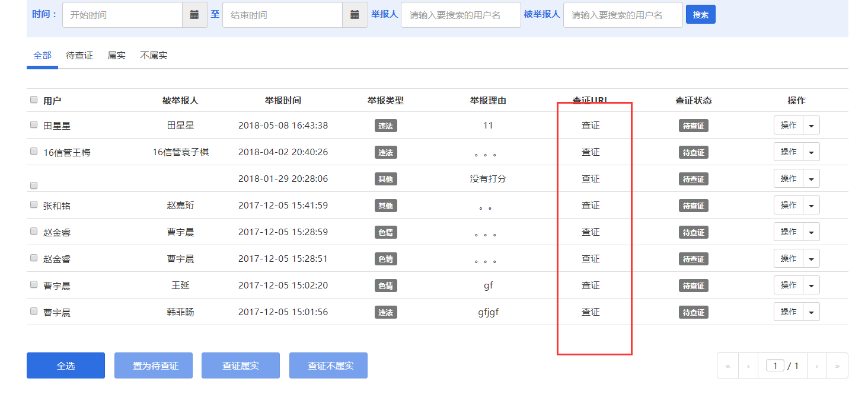868x401 pixels.
Task: Check the row for user 张和铭
Action: click(x=34, y=205)
